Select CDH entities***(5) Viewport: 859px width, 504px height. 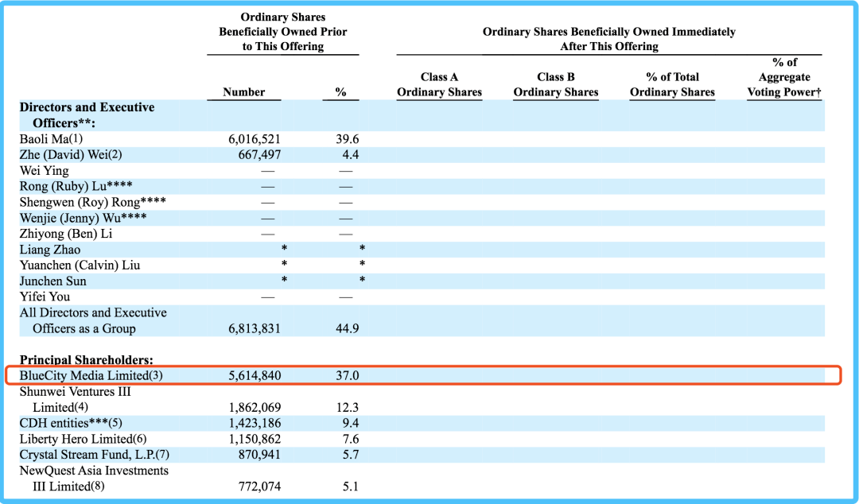71,424
